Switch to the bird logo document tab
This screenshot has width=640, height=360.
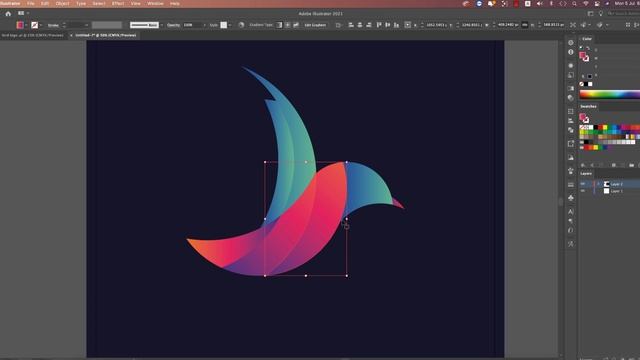point(32,36)
